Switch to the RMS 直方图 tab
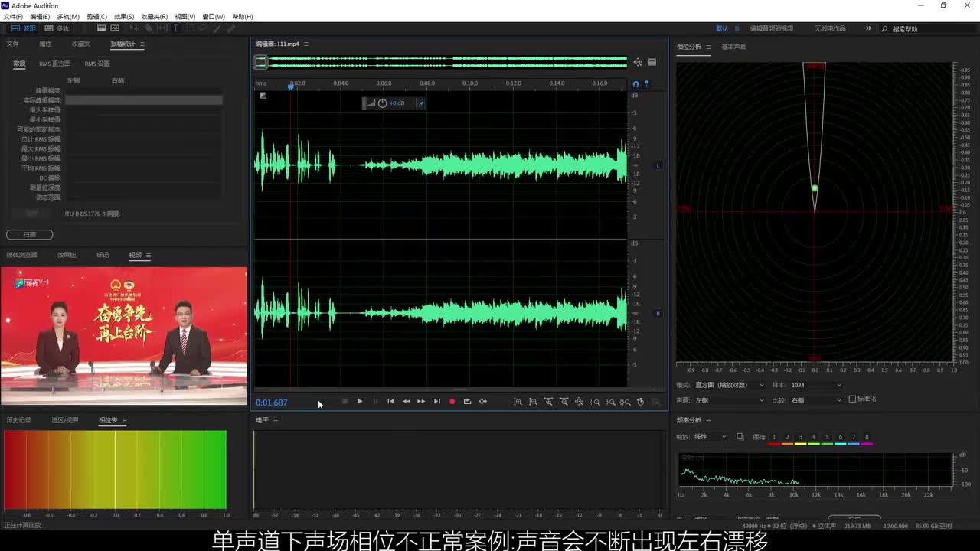Screen dimensions: 980x551 (55, 64)
